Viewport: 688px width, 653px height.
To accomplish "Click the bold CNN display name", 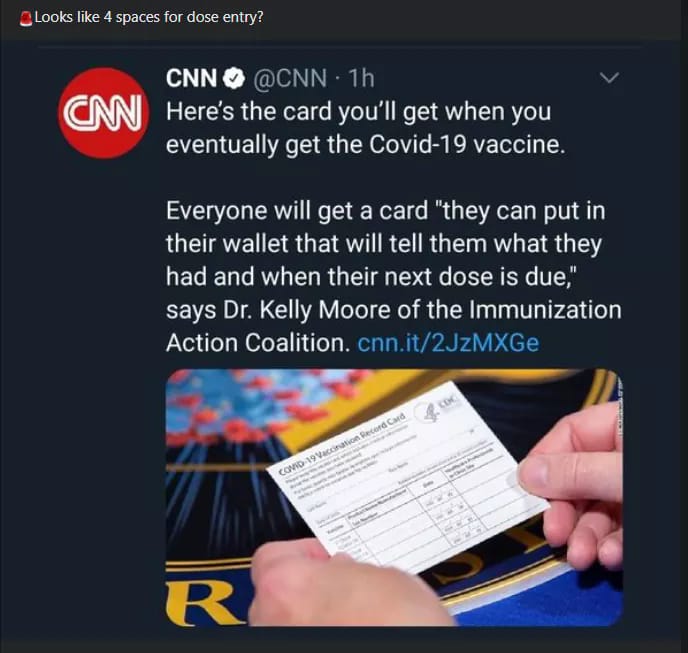I will (x=191, y=79).
